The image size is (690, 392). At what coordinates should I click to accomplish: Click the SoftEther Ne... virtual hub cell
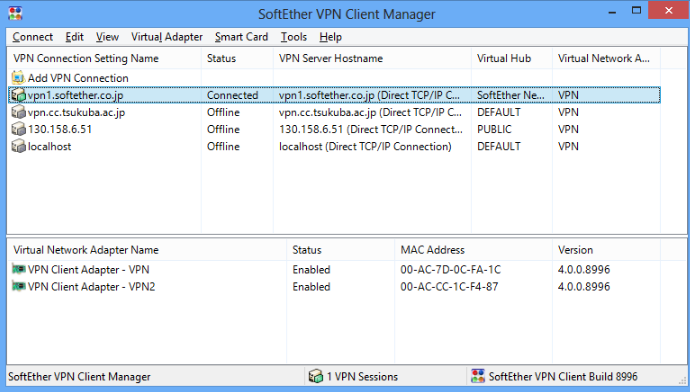(x=510, y=95)
